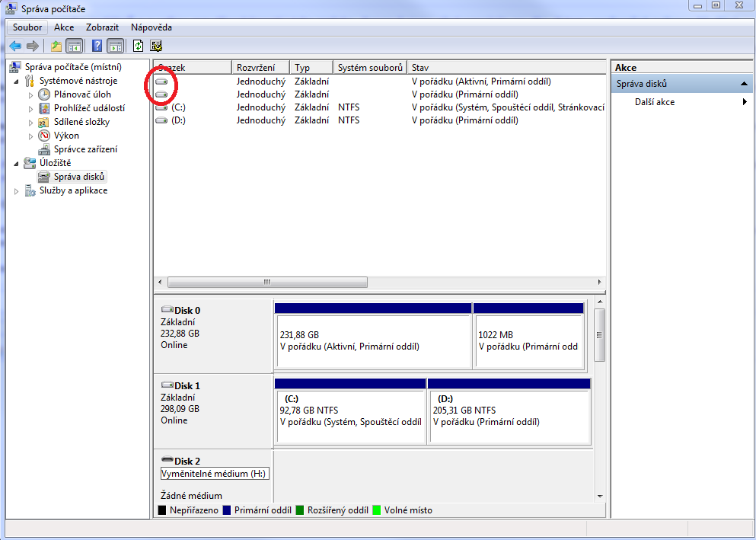Click the Prohlížeč událostí icon in tree
Screen dimensions: 756x540
pos(44,108)
